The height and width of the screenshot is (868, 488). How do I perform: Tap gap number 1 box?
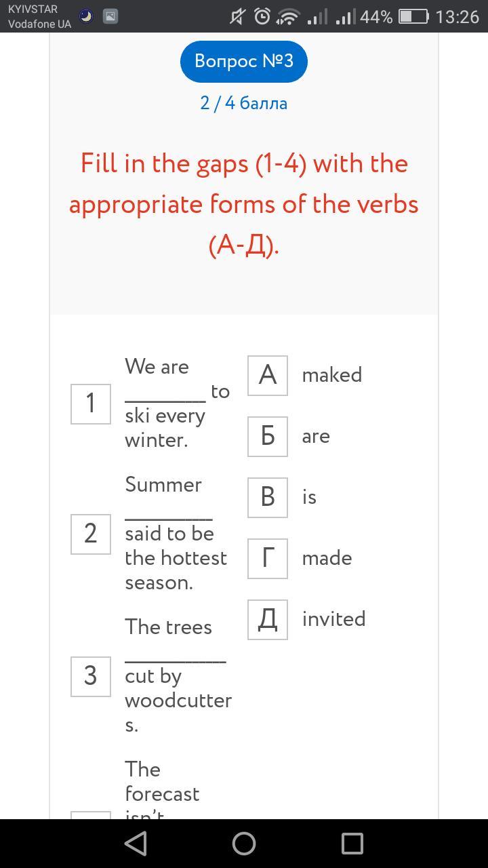(x=91, y=403)
